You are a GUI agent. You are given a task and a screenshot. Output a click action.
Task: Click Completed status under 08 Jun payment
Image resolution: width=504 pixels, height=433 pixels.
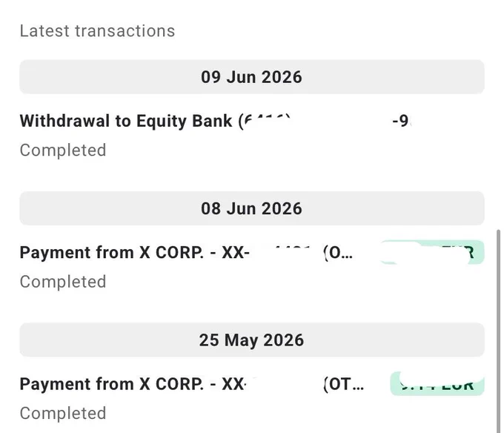[x=63, y=282]
